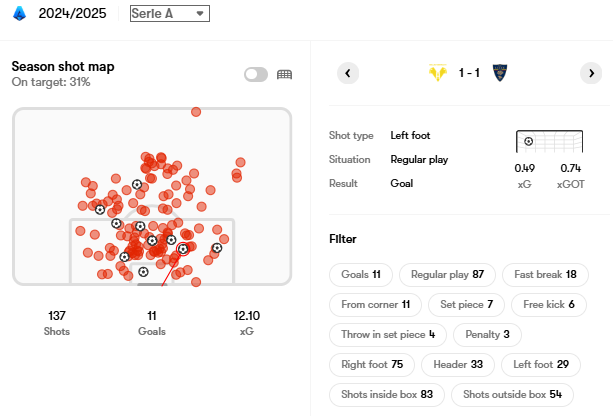Open the Serie A competition dropdown
The height and width of the screenshot is (416, 613).
(x=169, y=13)
